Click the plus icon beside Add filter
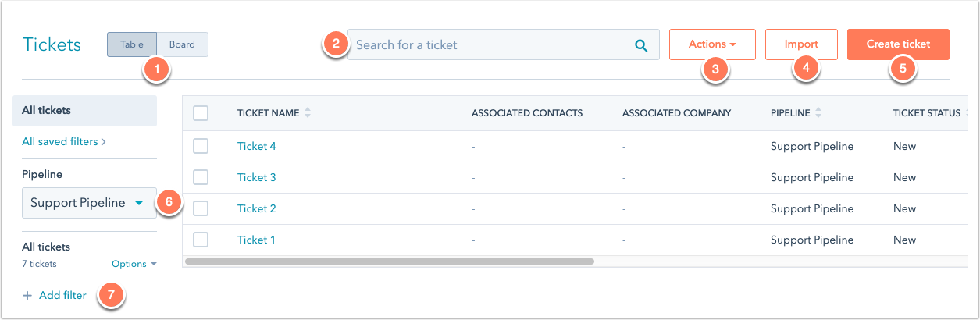This screenshot has width=980, height=320. pos(27,296)
